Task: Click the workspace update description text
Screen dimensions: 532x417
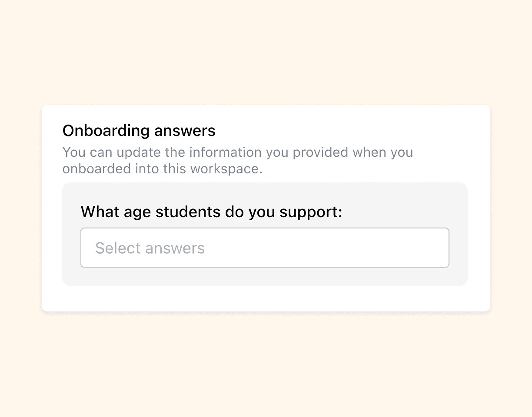Action: pos(238,160)
